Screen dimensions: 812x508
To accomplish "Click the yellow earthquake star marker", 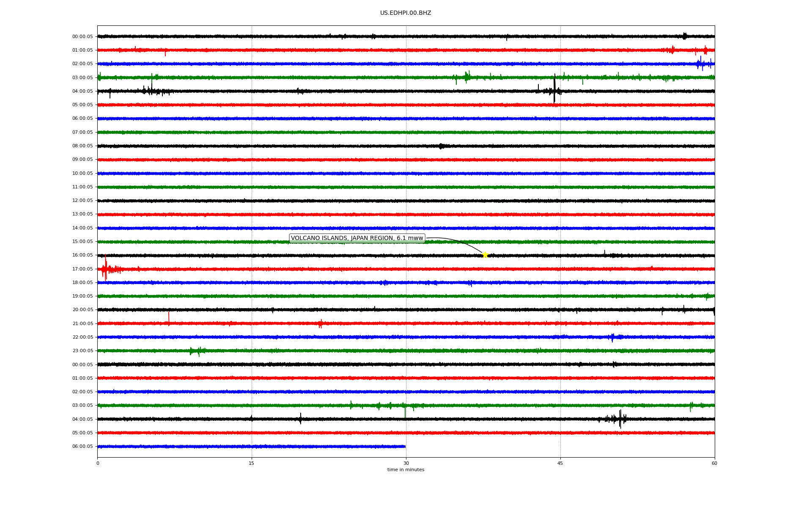I will pyautogui.click(x=485, y=255).
